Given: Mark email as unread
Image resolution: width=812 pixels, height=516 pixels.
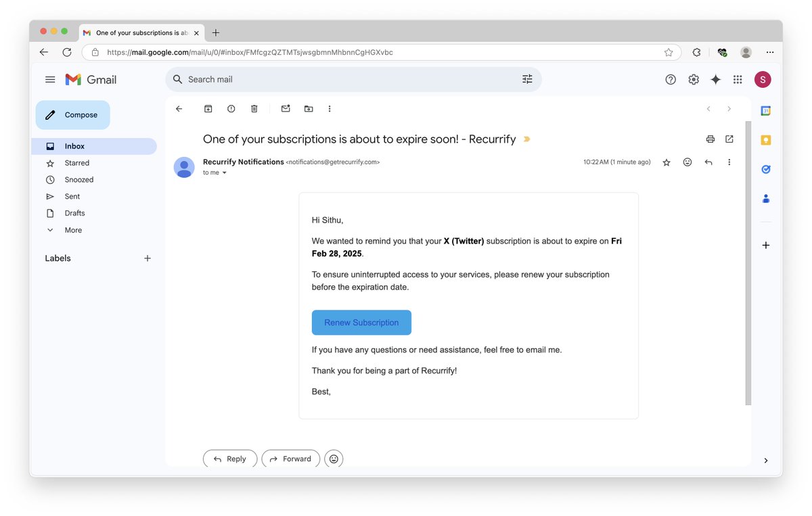Looking at the screenshot, I should coord(286,109).
